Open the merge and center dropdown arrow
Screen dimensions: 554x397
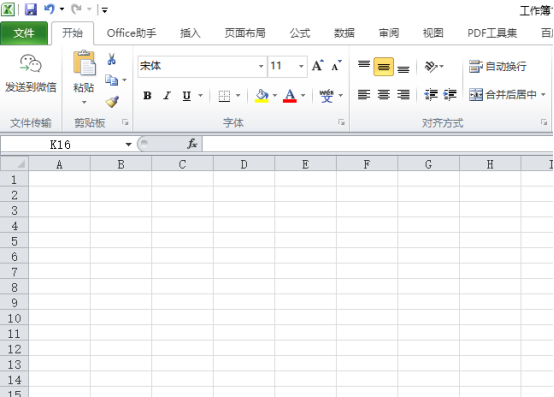tap(543, 94)
